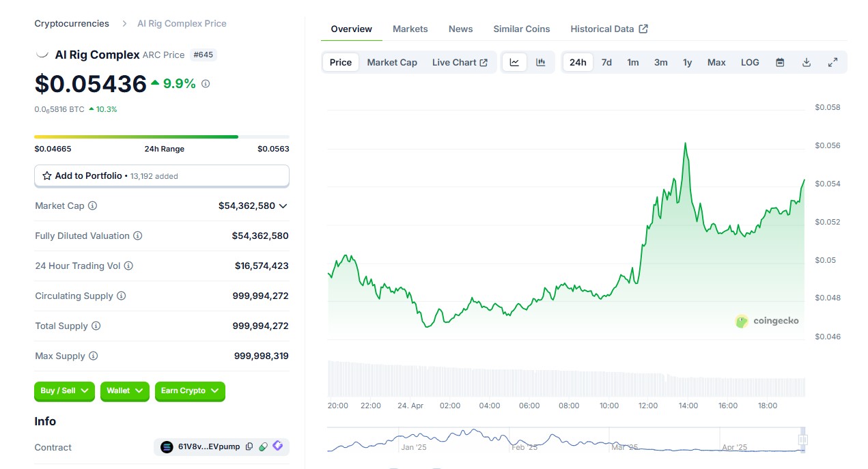868x469 pixels.
Task: Expand chart to fullscreen
Action: [832, 62]
